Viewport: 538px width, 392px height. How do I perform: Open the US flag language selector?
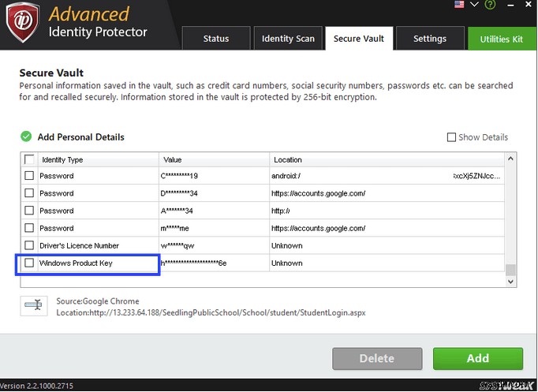pyautogui.click(x=458, y=5)
